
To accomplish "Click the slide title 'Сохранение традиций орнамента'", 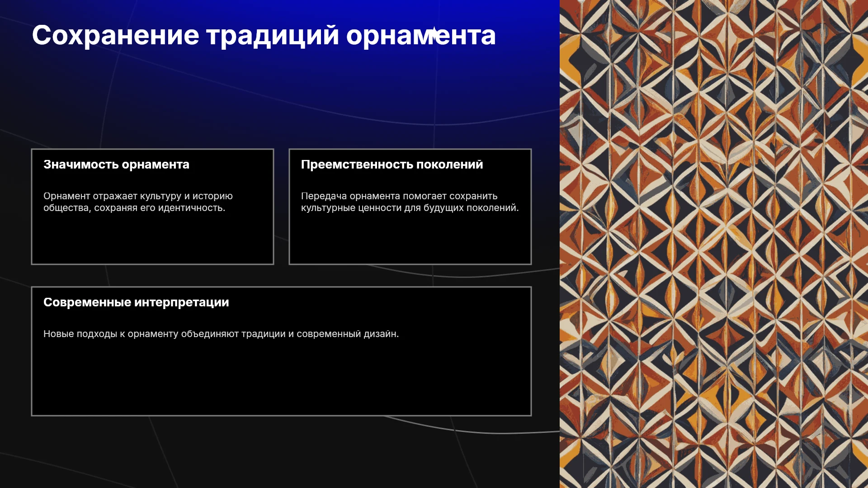I will [x=264, y=35].
